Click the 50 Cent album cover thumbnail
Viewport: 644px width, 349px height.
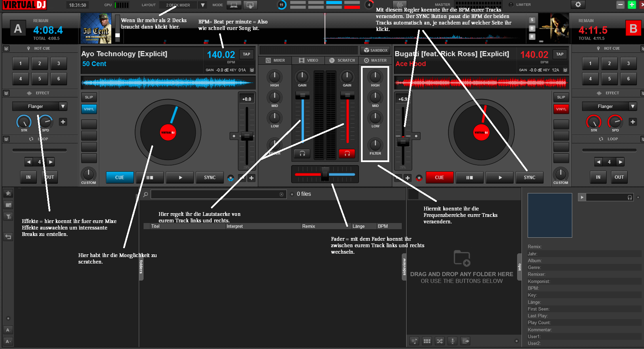[x=96, y=28]
